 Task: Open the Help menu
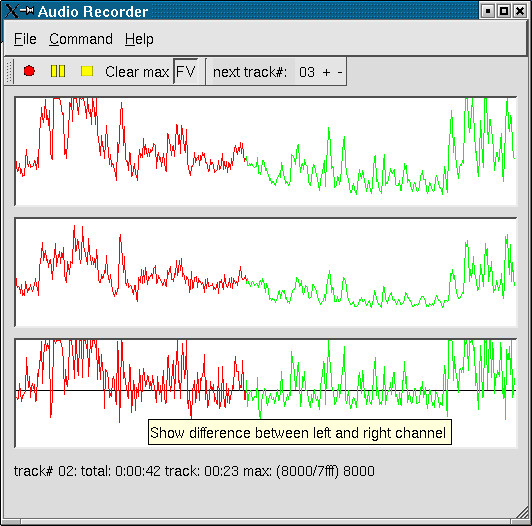coord(139,39)
